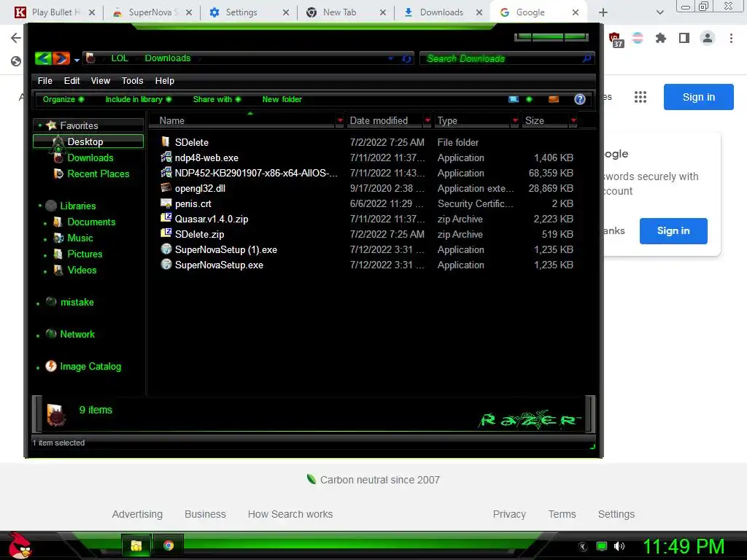
Task: Open the Google apps grid icon
Action: pyautogui.click(x=640, y=97)
